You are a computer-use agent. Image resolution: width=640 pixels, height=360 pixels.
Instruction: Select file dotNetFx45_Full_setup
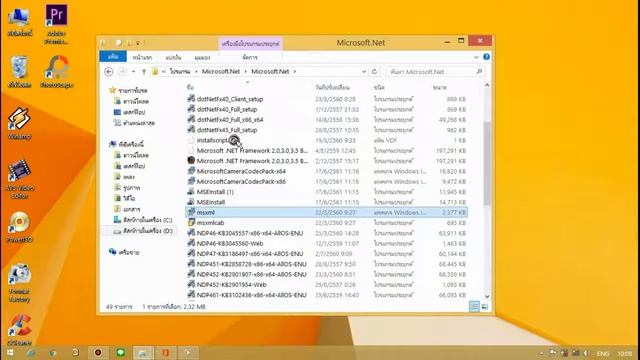coord(227,130)
